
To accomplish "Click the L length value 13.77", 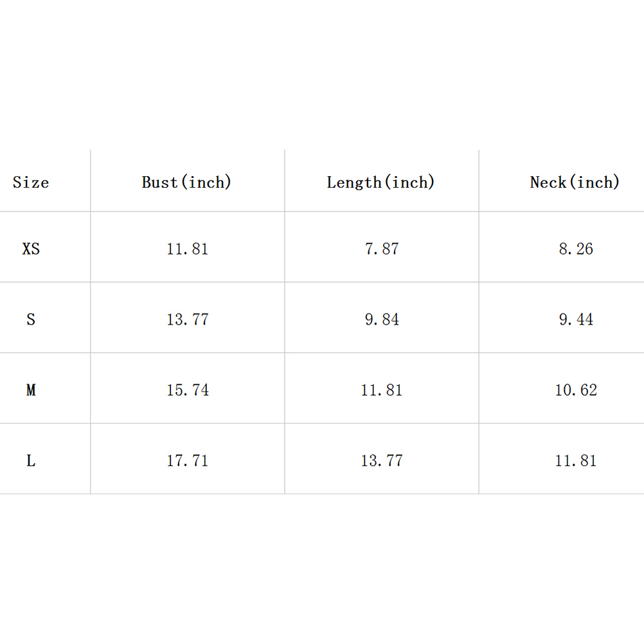I will pos(382,461).
